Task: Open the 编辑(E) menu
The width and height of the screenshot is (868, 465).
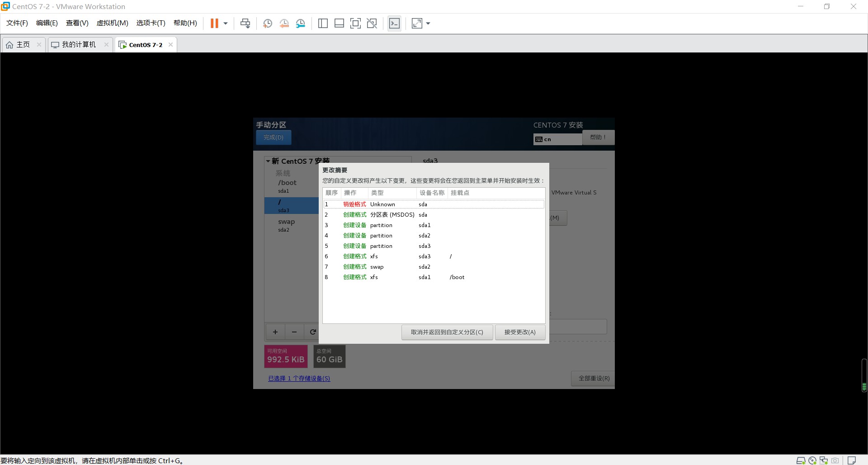Action: 47,23
